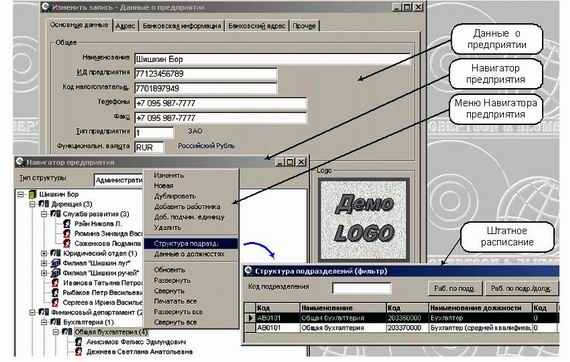Click the Раб. по подр. button
Image resolution: width=570 pixels, height=362 pixels.
click(x=454, y=289)
